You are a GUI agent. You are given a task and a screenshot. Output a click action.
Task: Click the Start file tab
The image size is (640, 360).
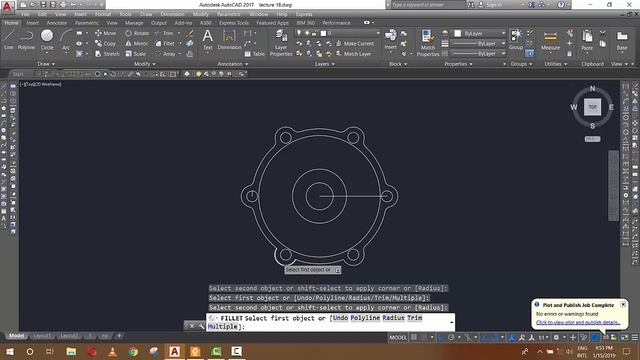[x=18, y=74]
